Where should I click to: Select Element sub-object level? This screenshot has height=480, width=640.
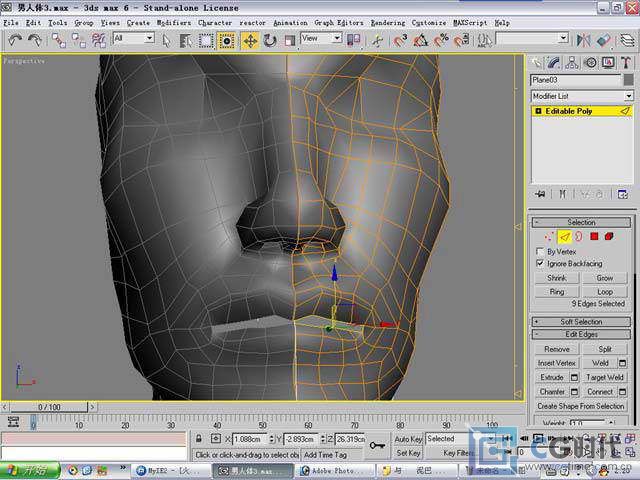pyautogui.click(x=609, y=236)
